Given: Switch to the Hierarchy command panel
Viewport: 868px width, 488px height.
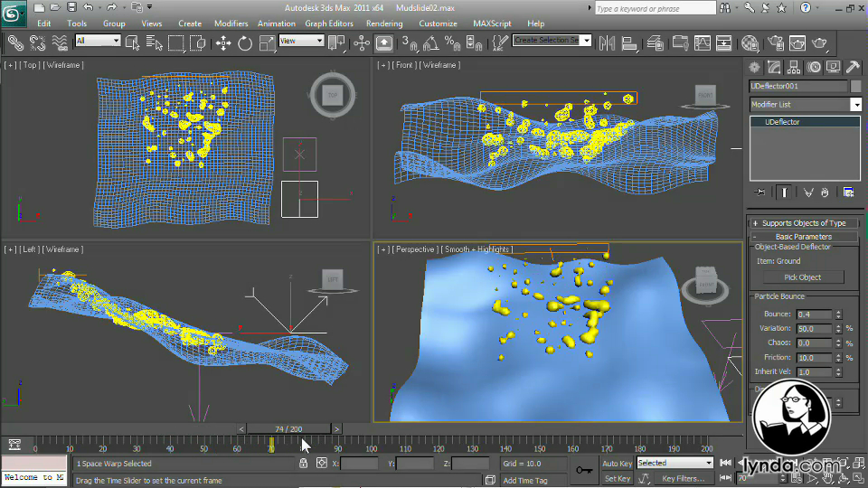Looking at the screenshot, I should click(794, 68).
